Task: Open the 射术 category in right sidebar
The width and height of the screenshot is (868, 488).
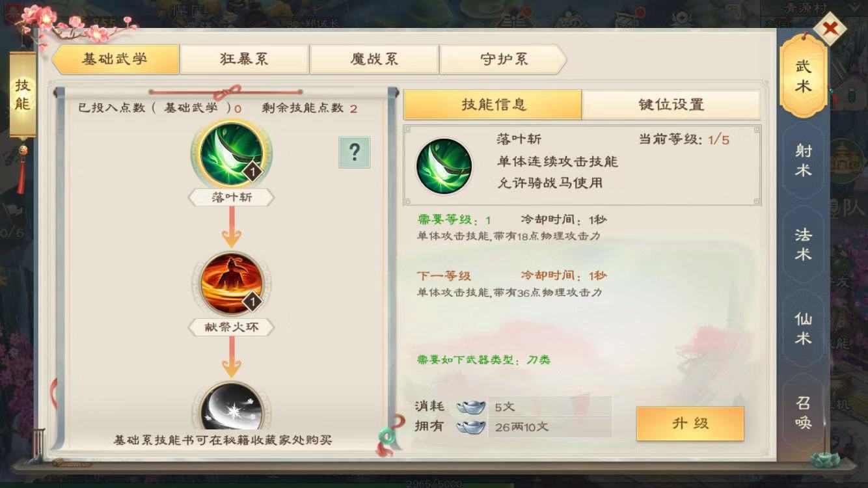Action: pos(804,160)
